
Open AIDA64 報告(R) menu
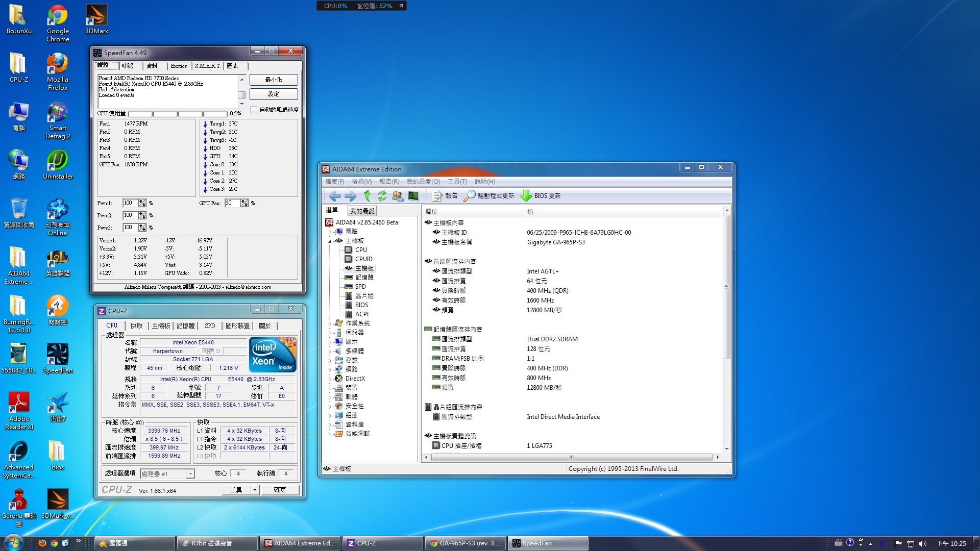click(389, 182)
